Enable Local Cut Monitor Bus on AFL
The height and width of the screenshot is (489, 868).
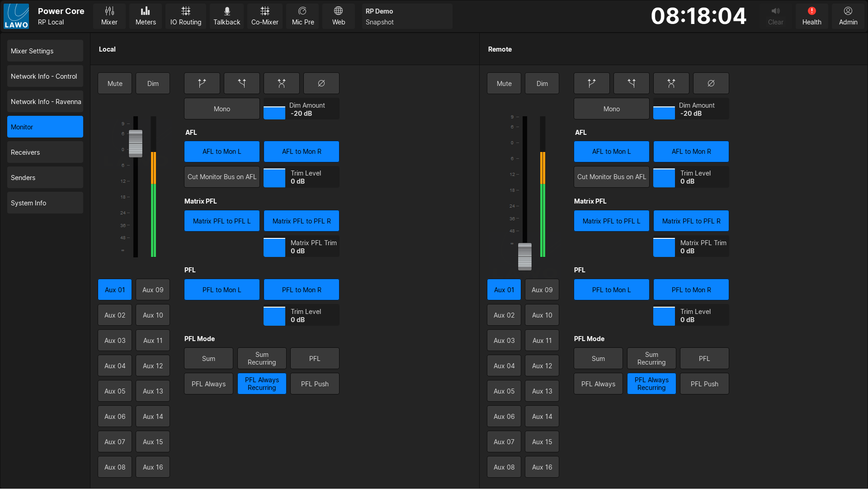click(222, 177)
